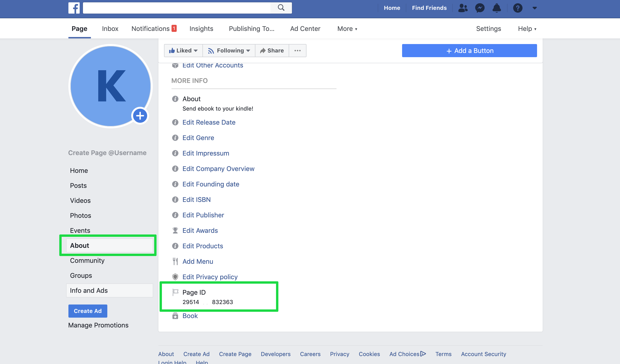Click Create Page @Username
This screenshot has height=364, width=620.
point(107,153)
